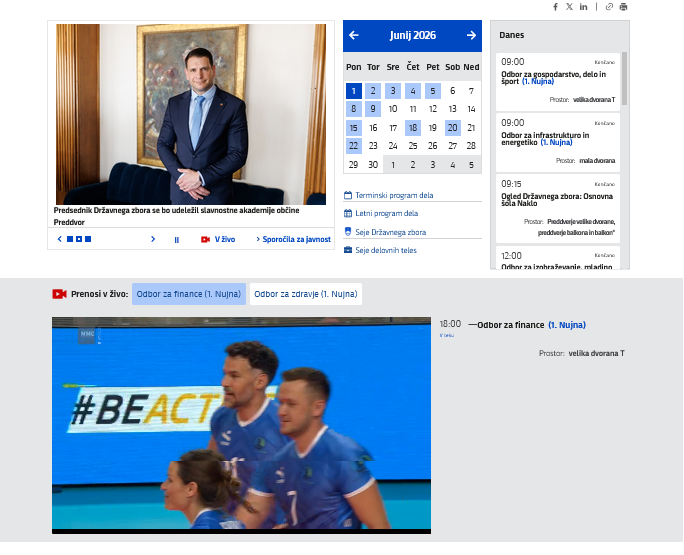Click the Danes panel scrollbar
Viewport: 684px width, 555px height.
click(x=624, y=79)
